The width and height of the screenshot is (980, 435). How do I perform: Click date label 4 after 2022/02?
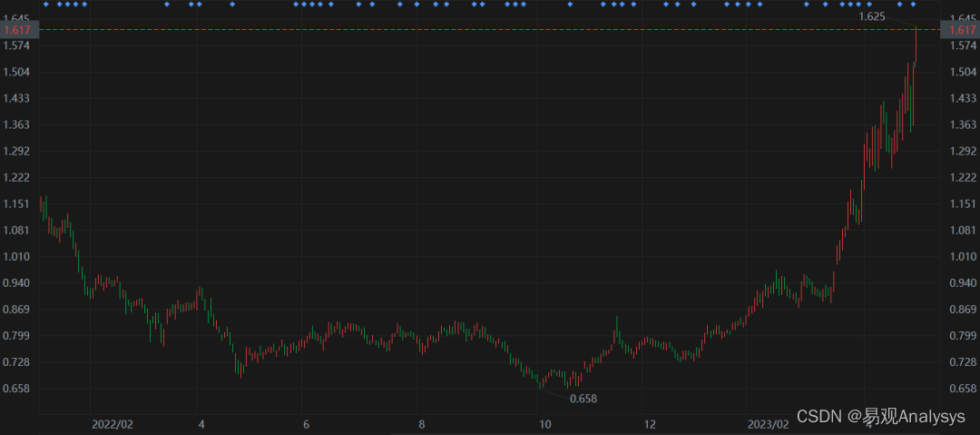pyautogui.click(x=201, y=424)
